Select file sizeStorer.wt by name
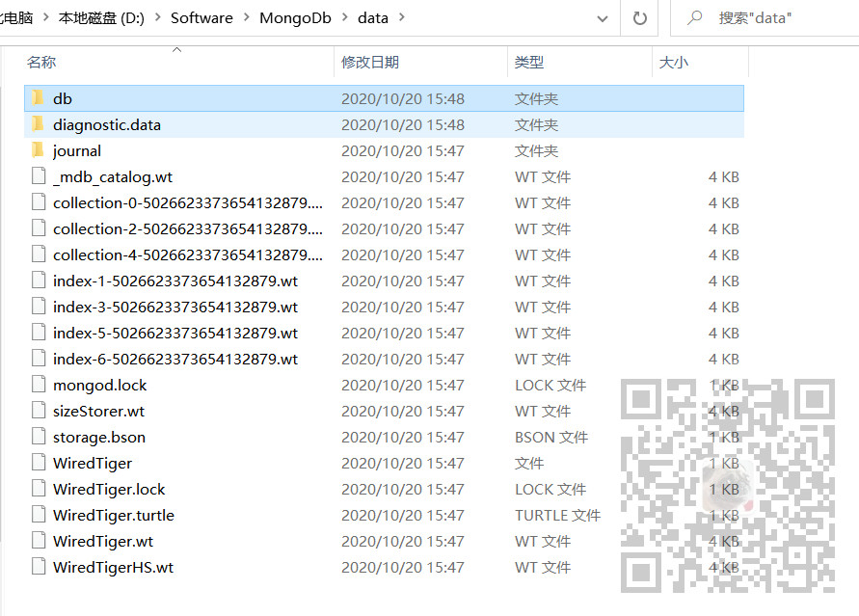 98,411
